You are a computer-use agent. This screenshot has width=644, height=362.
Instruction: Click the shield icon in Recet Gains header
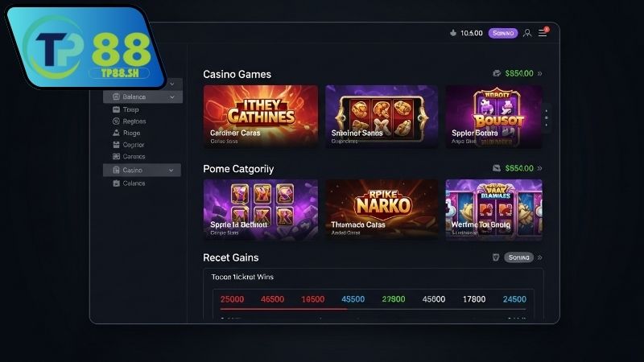coord(496,257)
